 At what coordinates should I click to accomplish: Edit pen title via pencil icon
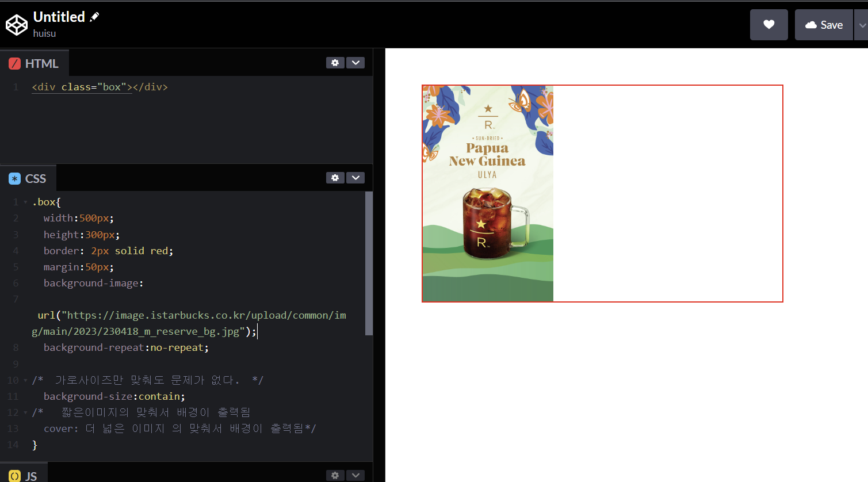pyautogui.click(x=94, y=17)
